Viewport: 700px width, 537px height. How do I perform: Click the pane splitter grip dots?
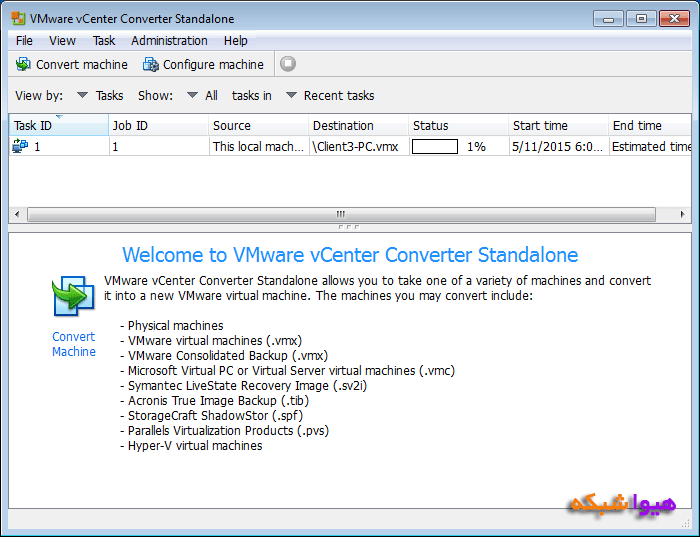(349, 227)
